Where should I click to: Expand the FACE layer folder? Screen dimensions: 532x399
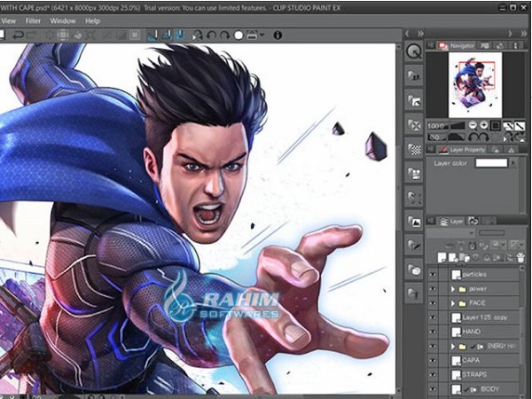452,302
